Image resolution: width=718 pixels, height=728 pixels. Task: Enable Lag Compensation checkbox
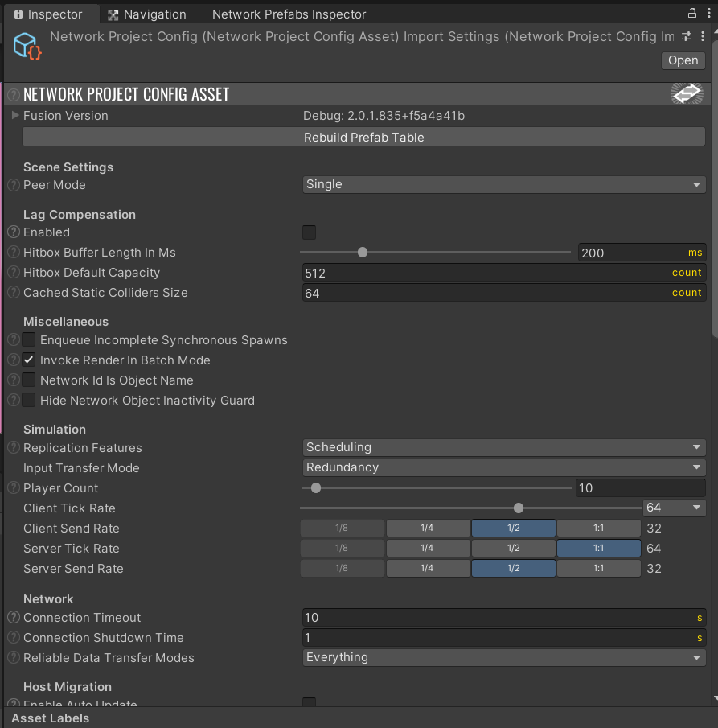[x=309, y=232]
